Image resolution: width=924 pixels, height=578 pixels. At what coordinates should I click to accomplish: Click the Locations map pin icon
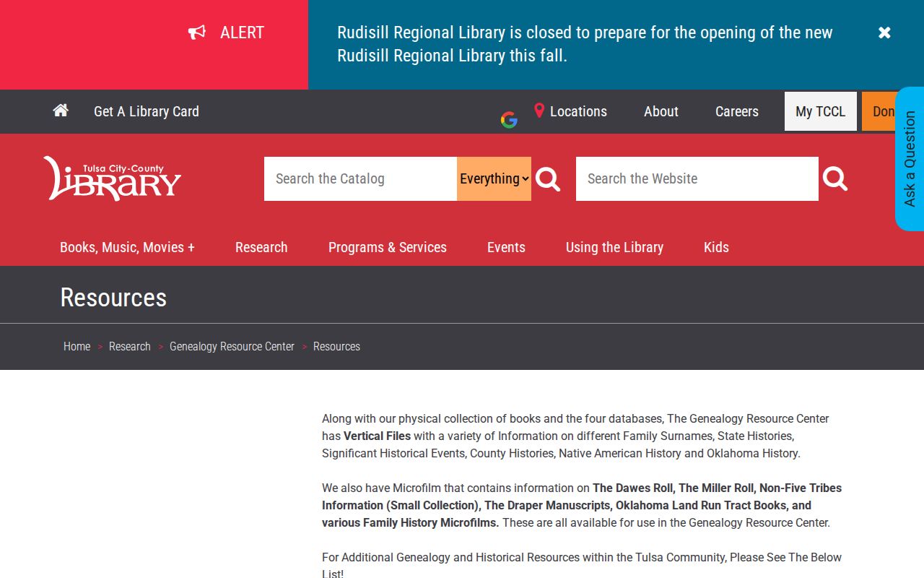pyautogui.click(x=539, y=111)
